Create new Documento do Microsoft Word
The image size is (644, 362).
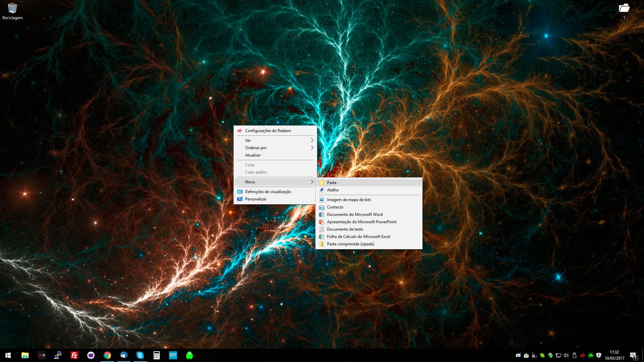pyautogui.click(x=369, y=215)
